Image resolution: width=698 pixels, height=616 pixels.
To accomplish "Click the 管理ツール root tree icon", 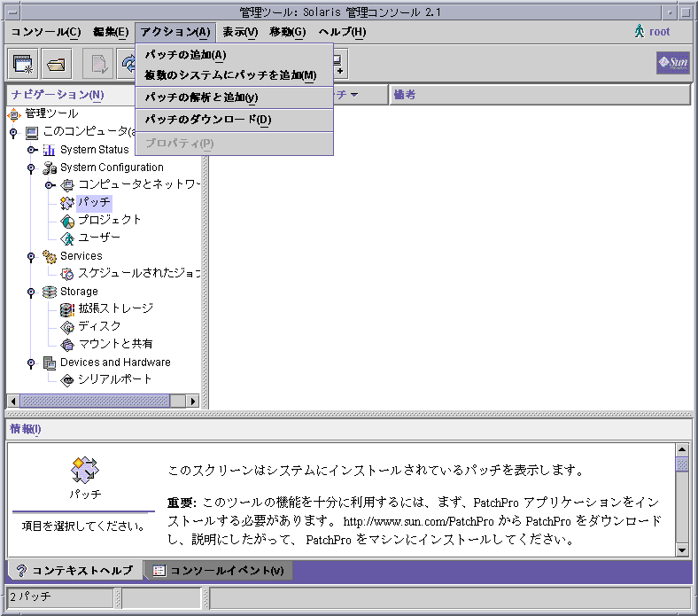I will click(x=14, y=114).
